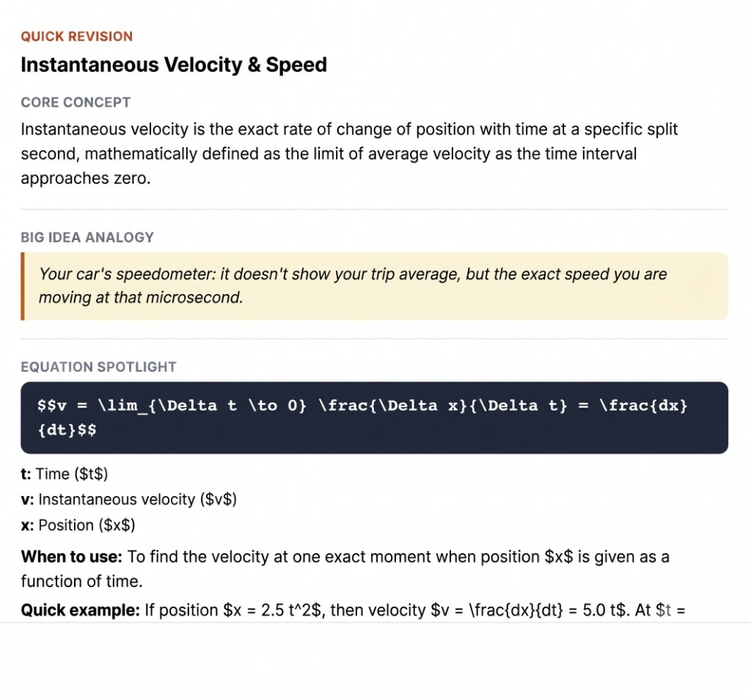Click the core concept definition paragraph

[x=349, y=154]
